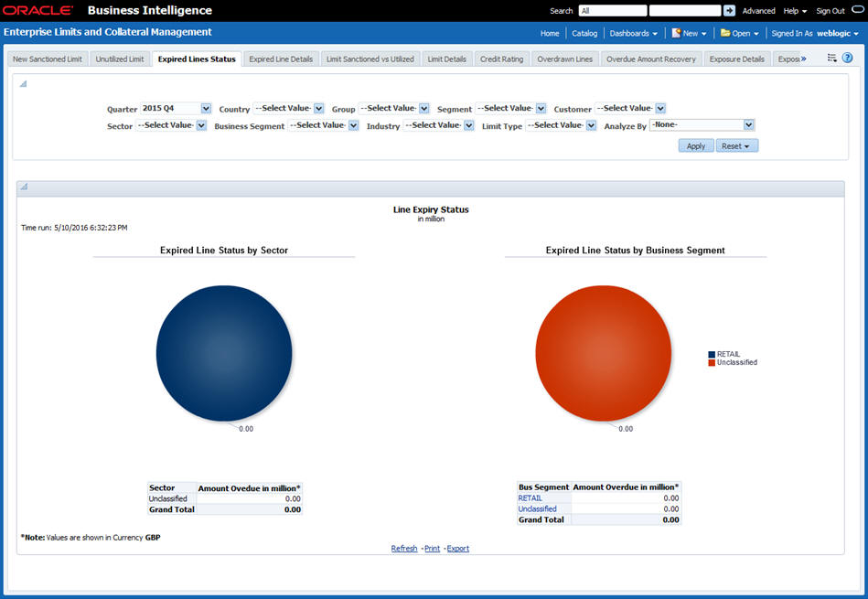Open the Limit Type dropdown
Screen dimensions: 868x599
(x=591, y=125)
